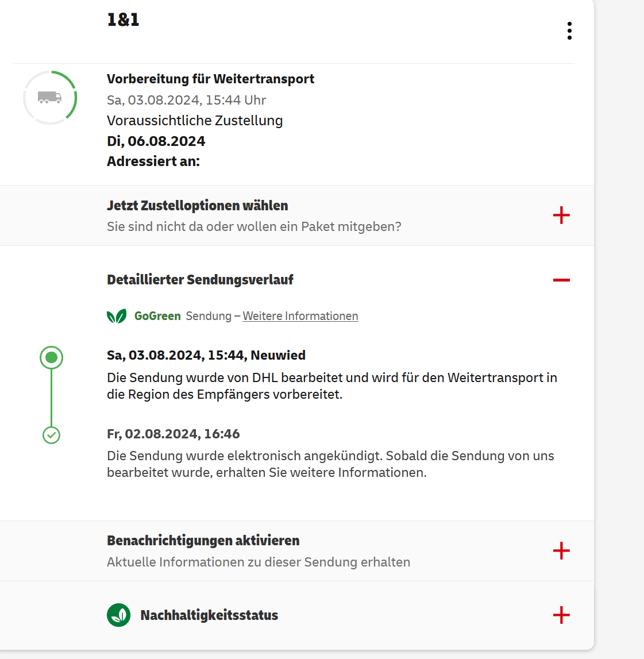Image resolution: width=644 pixels, height=659 pixels.
Task: Click the Jetzt Zustelloptionen wählen heading
Action: pyautogui.click(x=197, y=206)
